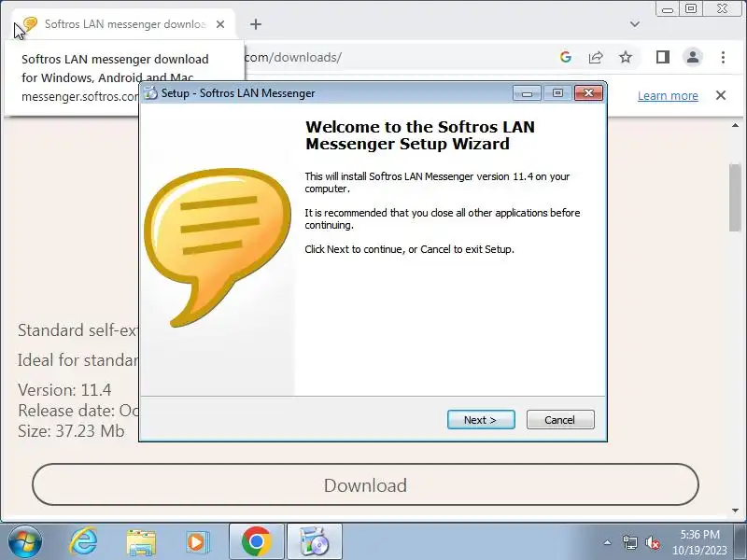Minimize the Setup wizard window
The image size is (747, 560).
527,92
